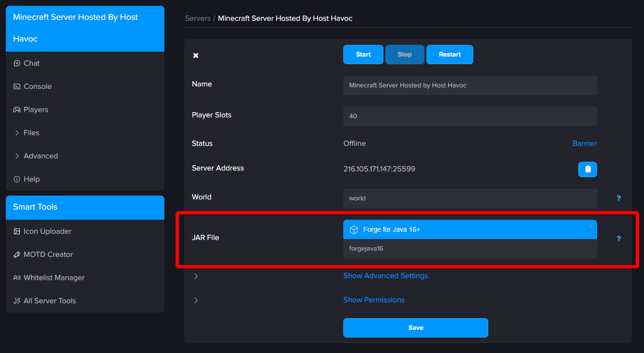Click the All Server Tools wand icon
The width and height of the screenshot is (644, 353).
17,301
